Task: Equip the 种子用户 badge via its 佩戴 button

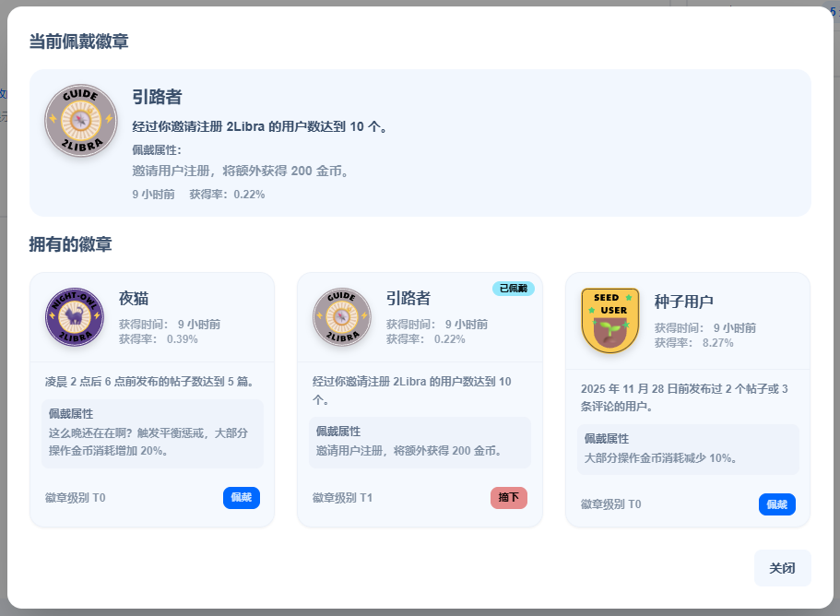Action: click(x=776, y=504)
